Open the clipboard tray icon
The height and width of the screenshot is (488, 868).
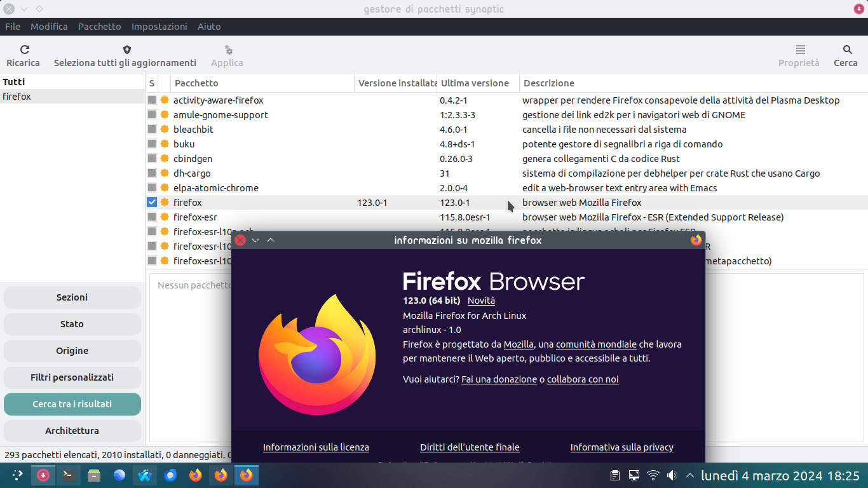click(615, 475)
